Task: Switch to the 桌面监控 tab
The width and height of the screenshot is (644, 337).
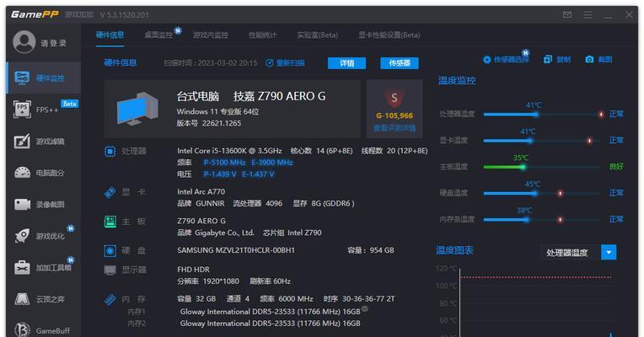Action: coord(158,35)
